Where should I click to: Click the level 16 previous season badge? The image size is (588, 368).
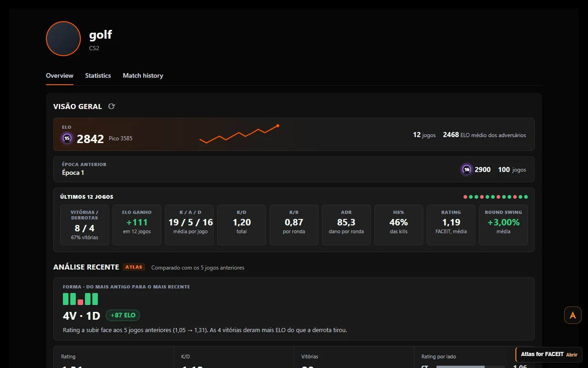[x=467, y=170]
